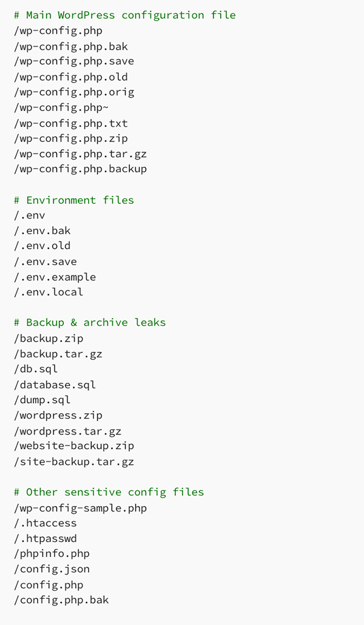The height and width of the screenshot is (625, 364).
Task: Select the /dump.sql entry
Action: tap(42, 400)
